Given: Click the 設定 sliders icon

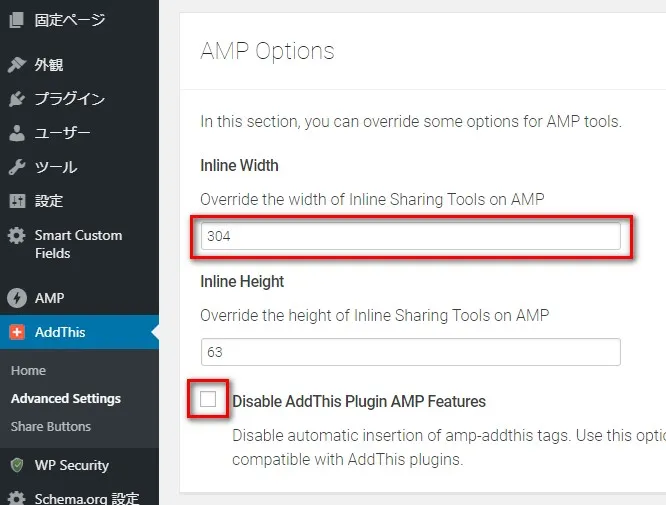Looking at the screenshot, I should coord(17,201).
